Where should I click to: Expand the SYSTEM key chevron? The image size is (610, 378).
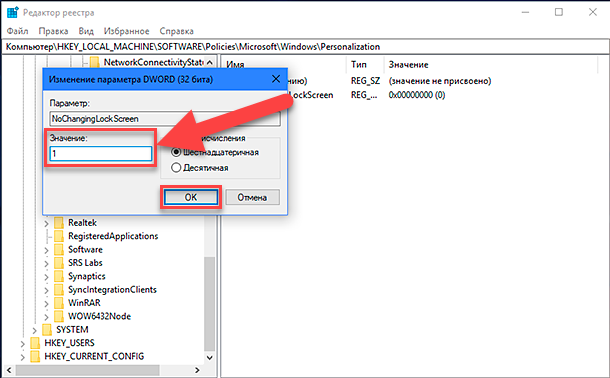coord(34,330)
